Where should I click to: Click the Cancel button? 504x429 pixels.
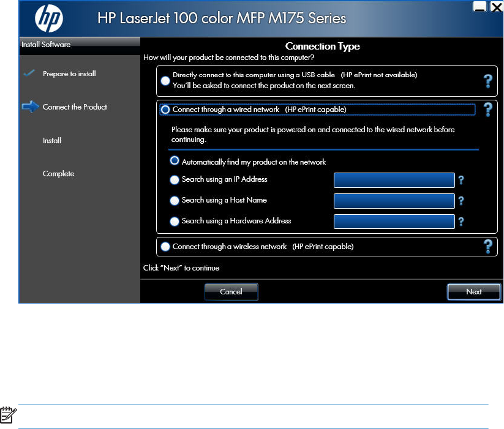(231, 291)
